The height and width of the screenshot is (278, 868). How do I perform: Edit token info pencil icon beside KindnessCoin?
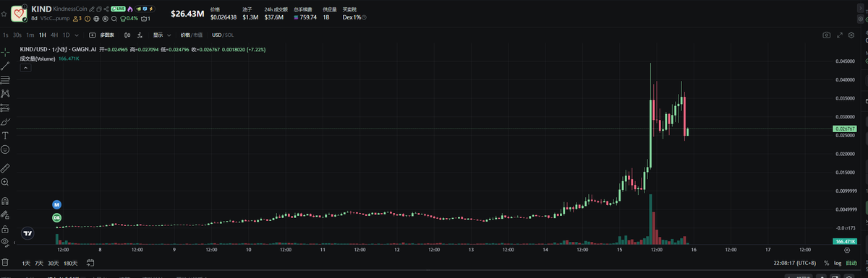pos(91,9)
